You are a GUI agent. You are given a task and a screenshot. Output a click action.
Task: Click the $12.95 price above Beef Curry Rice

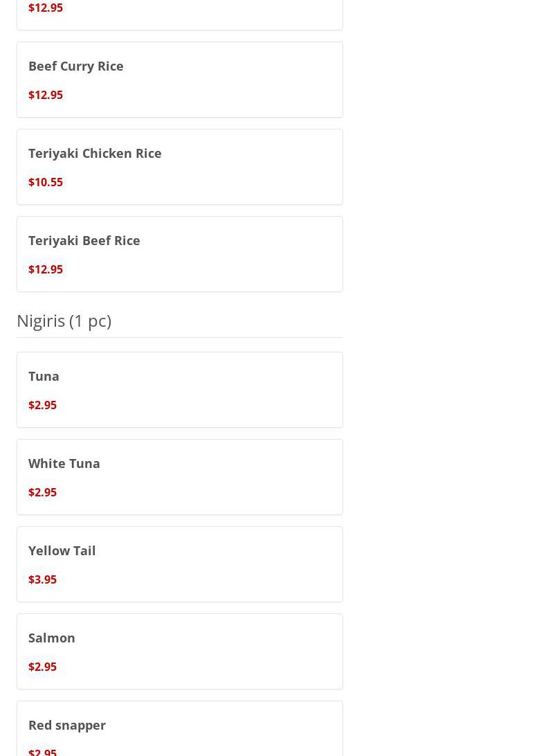coord(46,8)
